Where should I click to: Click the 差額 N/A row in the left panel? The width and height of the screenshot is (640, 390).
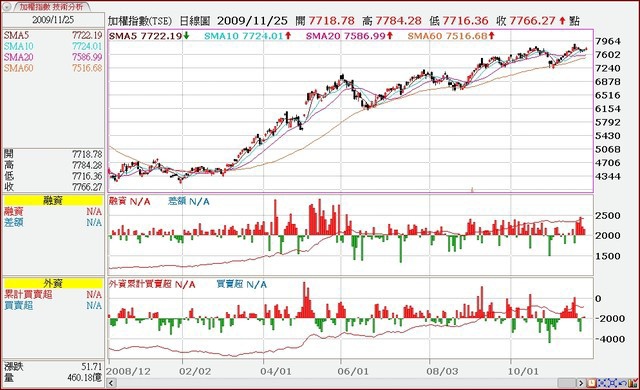(x=53, y=222)
